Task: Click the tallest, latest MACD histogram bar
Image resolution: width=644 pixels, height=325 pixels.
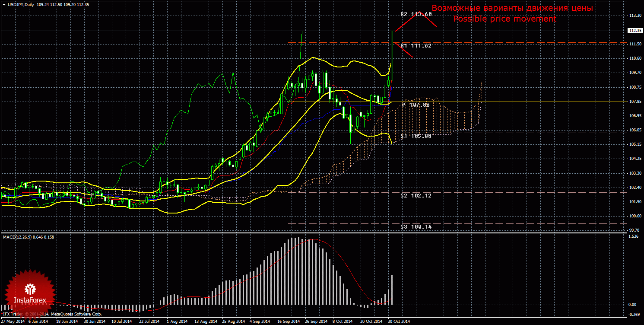Action: coord(392,289)
